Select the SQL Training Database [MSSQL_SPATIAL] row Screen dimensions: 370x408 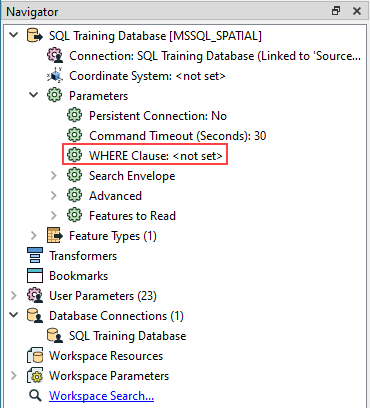pyautogui.click(x=155, y=36)
